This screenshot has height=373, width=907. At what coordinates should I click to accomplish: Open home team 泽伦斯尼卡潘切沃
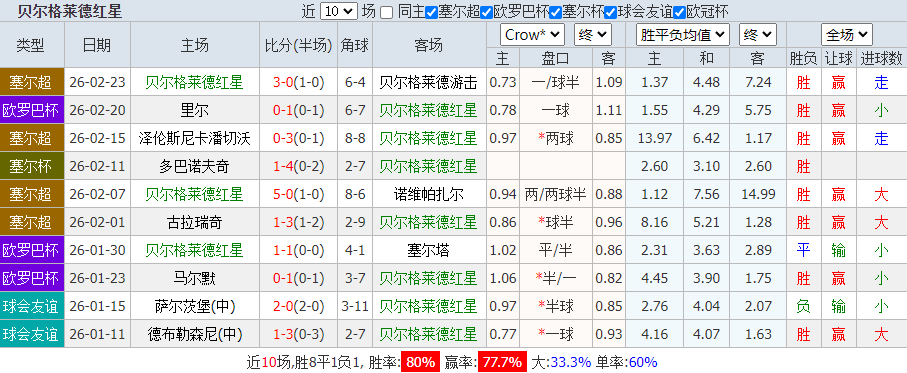coord(195,138)
